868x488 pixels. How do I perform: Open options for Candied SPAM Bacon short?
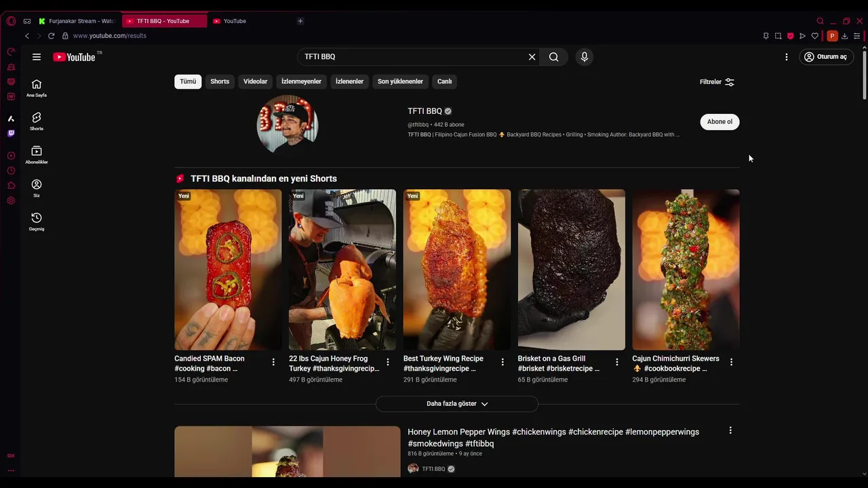click(273, 362)
